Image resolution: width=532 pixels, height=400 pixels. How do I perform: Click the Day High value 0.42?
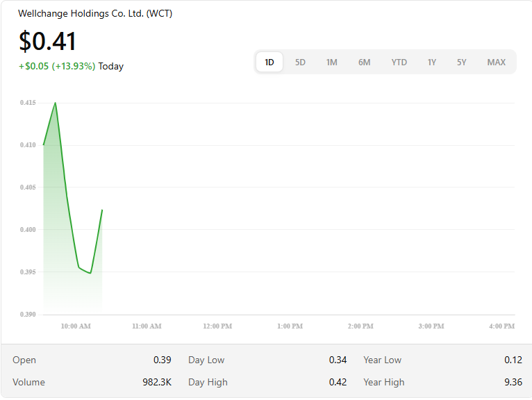338,383
